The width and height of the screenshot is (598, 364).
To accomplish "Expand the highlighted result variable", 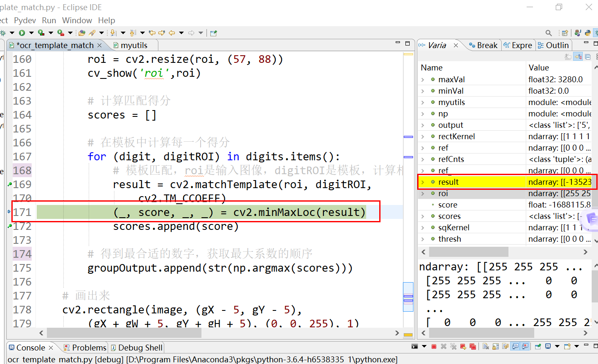I will (x=422, y=182).
